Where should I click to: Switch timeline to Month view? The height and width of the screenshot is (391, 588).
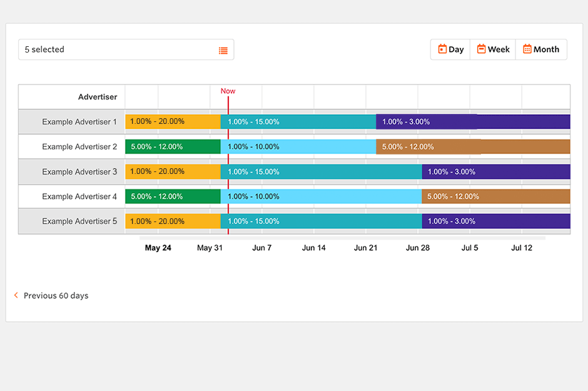click(541, 49)
